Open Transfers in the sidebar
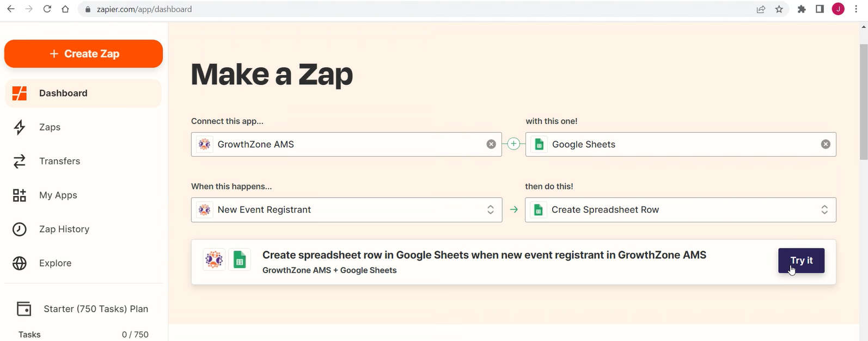 [83, 161]
